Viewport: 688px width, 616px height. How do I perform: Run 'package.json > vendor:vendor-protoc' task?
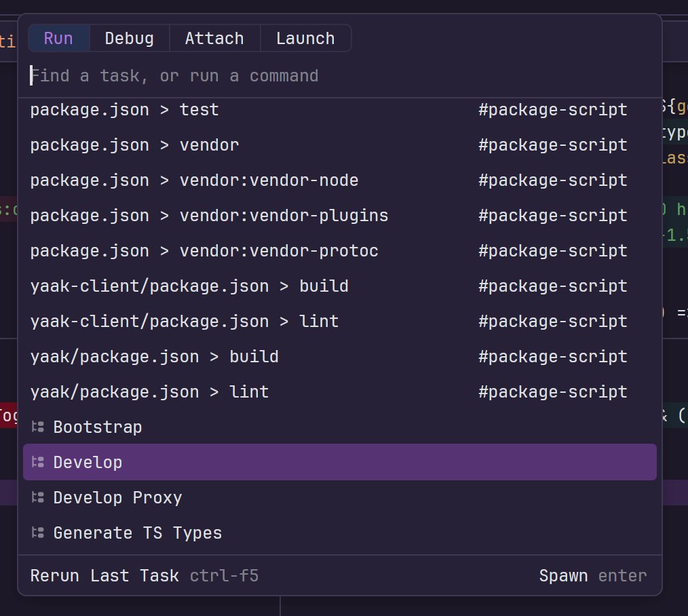click(x=340, y=251)
